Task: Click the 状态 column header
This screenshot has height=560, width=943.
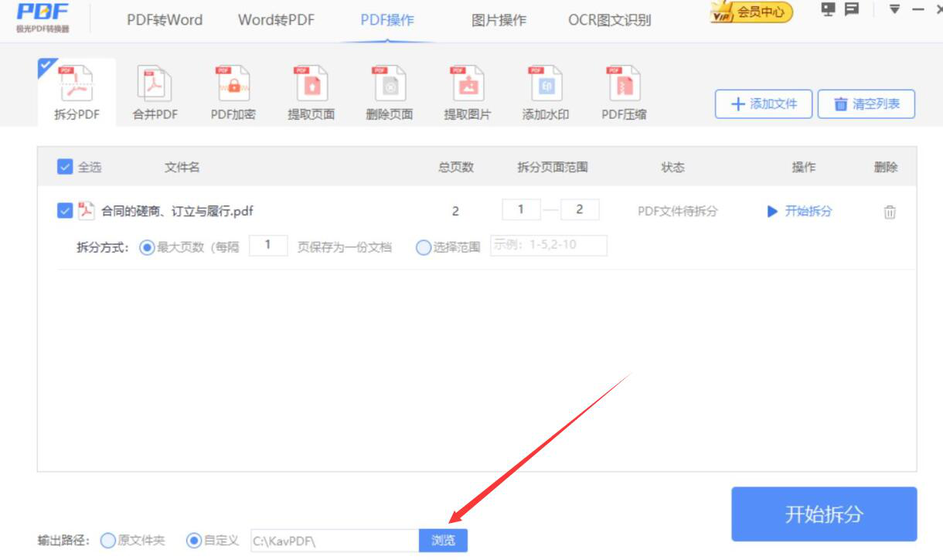Action: coord(672,167)
